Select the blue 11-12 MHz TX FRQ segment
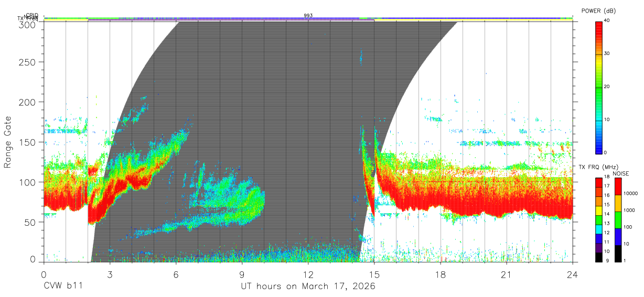Screen dimensions: 644x297 (599, 239)
